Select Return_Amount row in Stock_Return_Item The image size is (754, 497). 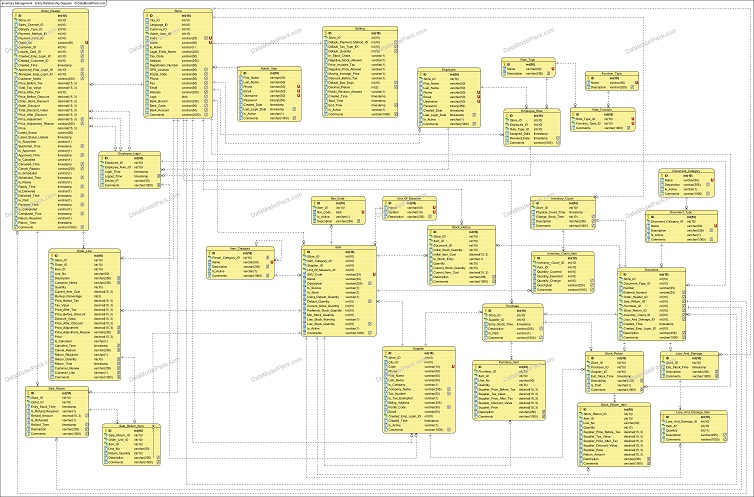pos(614,454)
